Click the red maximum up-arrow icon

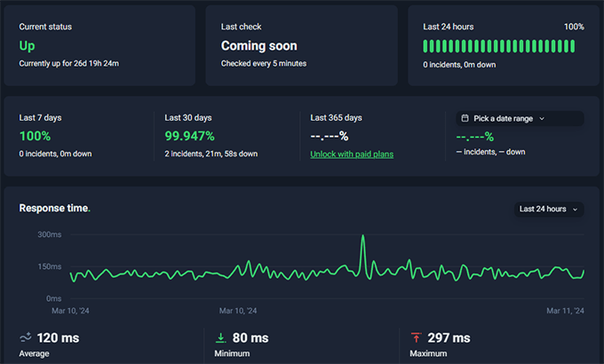416,337
